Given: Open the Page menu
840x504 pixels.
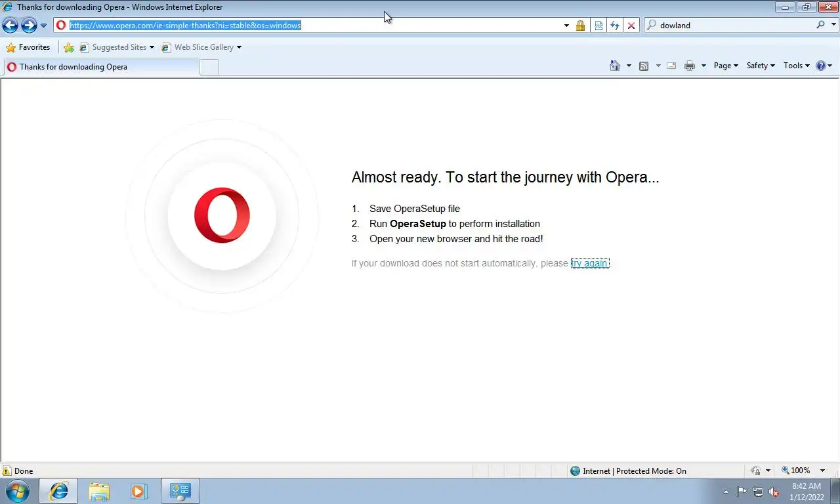Looking at the screenshot, I should [x=726, y=66].
